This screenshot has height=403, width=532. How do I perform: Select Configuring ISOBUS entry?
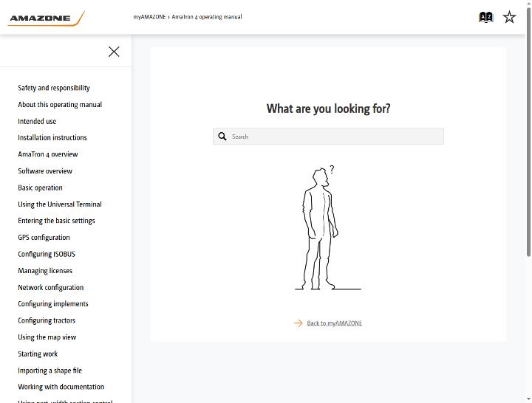coord(47,254)
